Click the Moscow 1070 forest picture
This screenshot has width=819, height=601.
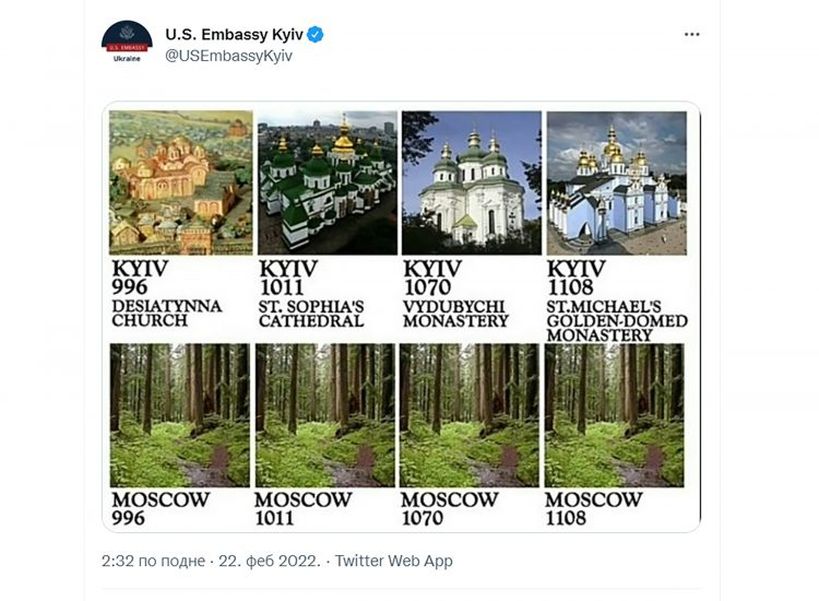[469, 415]
